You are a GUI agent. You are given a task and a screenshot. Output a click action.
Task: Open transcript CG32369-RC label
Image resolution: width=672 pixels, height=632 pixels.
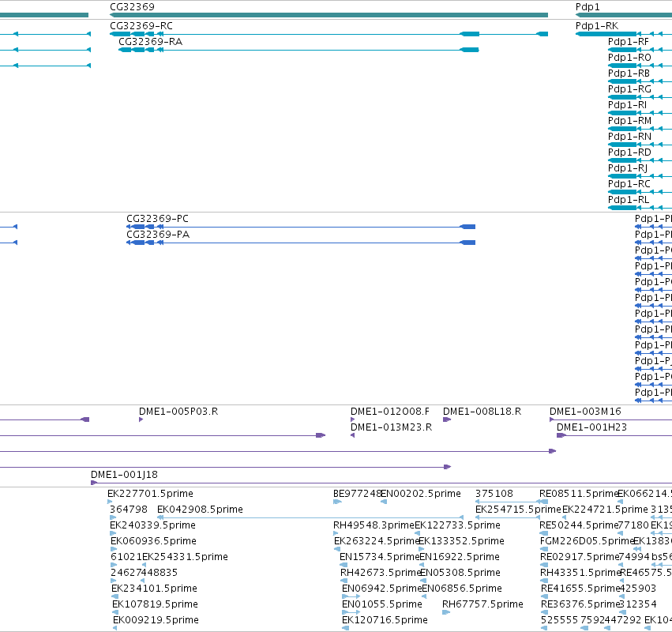(141, 26)
